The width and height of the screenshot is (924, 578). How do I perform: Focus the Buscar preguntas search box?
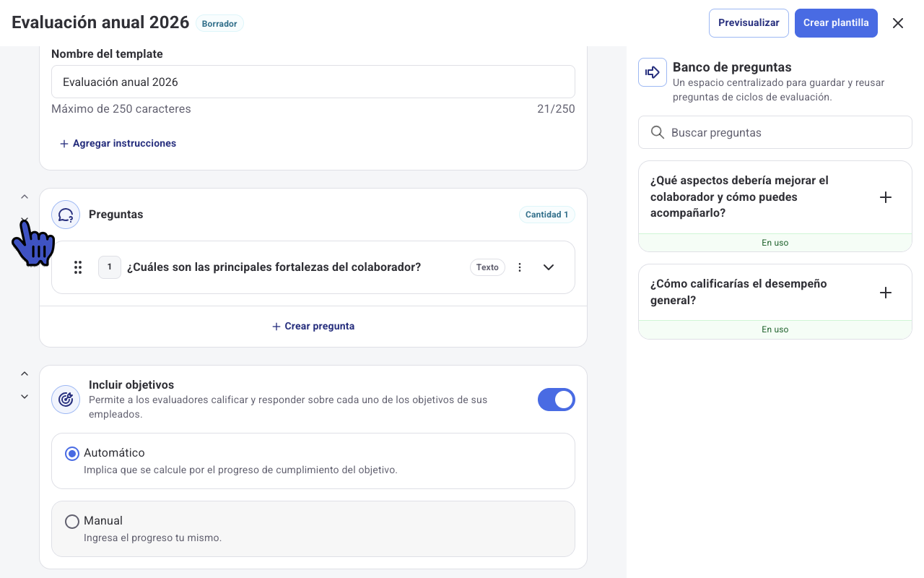tap(775, 132)
